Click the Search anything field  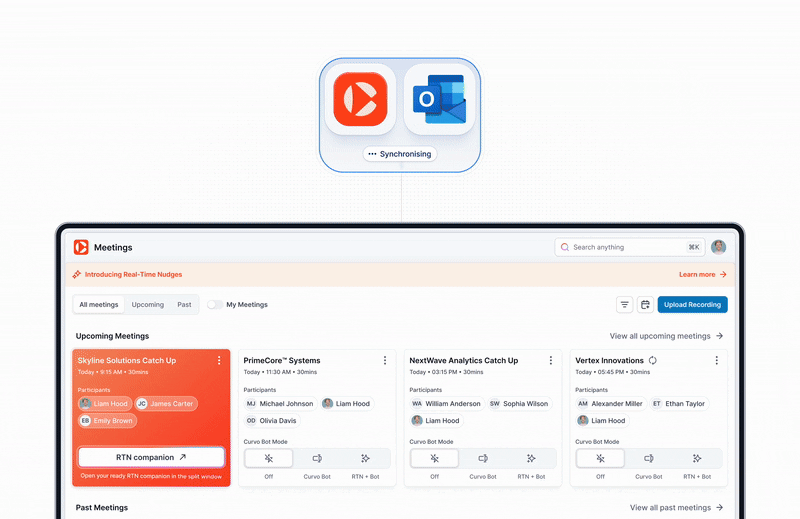pyautogui.click(x=630, y=247)
